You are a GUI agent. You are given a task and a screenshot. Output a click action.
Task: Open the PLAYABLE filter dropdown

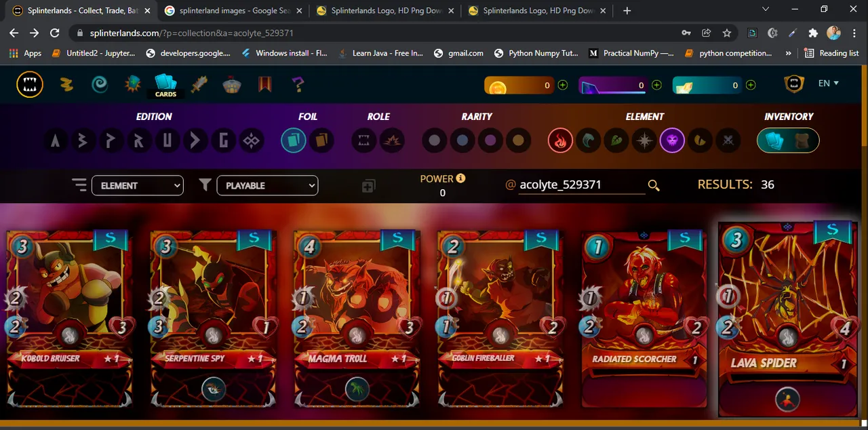(x=267, y=185)
